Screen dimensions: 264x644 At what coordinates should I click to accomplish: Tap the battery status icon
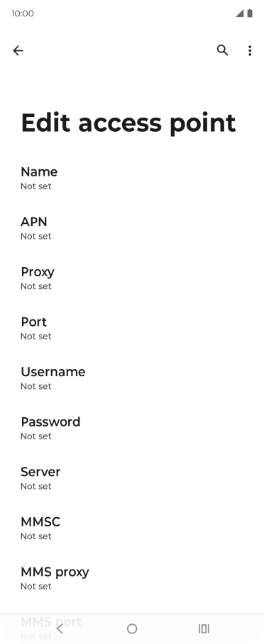pos(250,13)
